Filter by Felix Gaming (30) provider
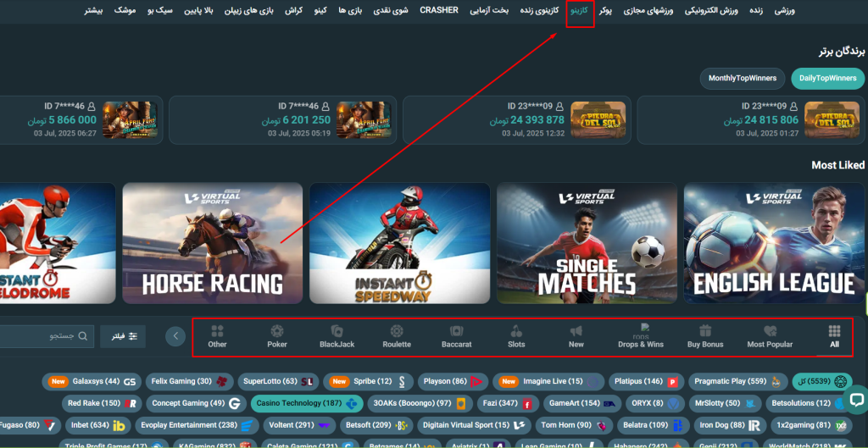 (x=189, y=382)
